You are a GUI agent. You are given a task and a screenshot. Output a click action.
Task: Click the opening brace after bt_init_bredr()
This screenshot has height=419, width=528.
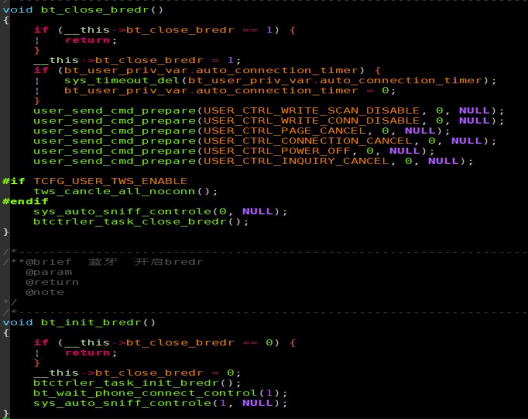[6, 333]
